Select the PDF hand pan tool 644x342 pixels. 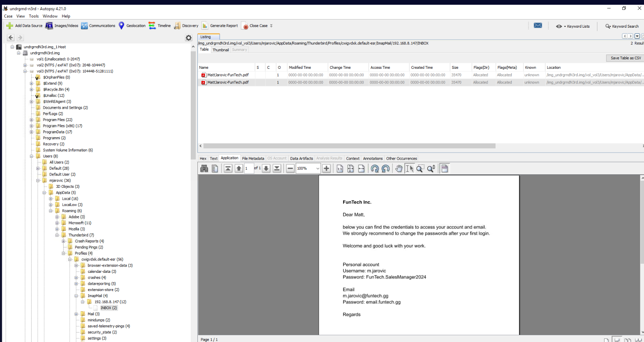click(x=399, y=168)
